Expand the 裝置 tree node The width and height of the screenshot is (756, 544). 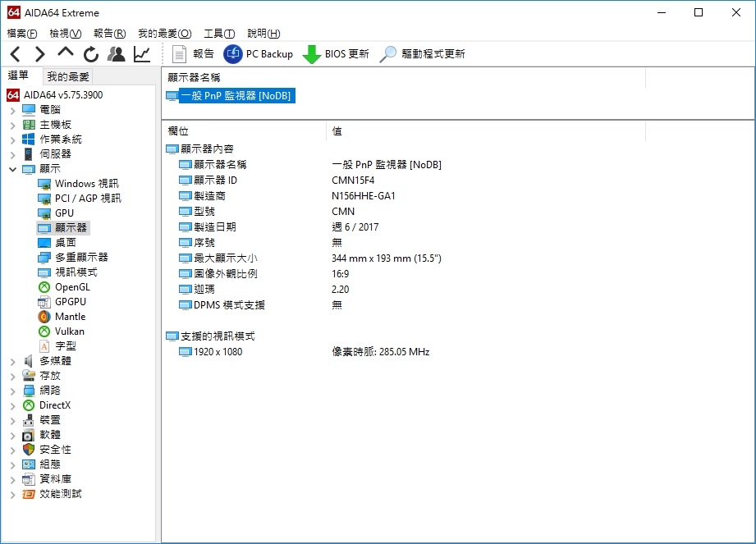coord(12,421)
